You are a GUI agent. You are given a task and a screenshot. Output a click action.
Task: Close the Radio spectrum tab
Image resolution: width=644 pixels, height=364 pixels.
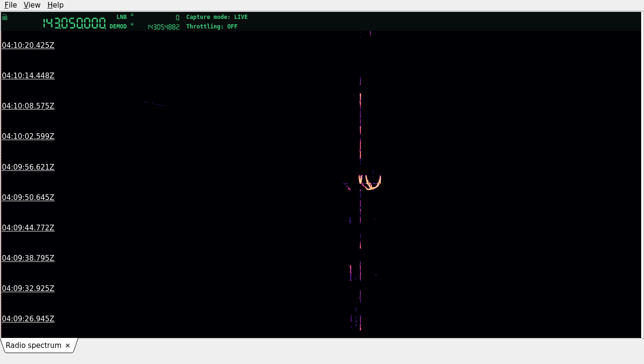tap(68, 346)
